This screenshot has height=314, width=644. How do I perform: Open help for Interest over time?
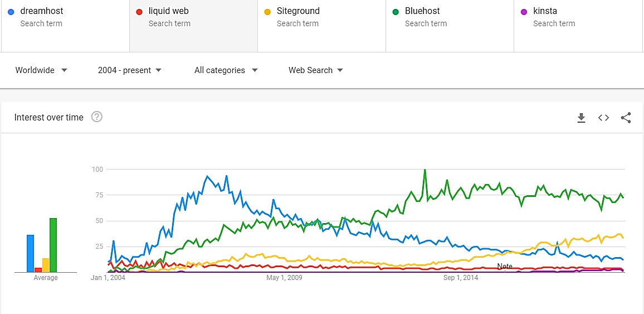[97, 117]
